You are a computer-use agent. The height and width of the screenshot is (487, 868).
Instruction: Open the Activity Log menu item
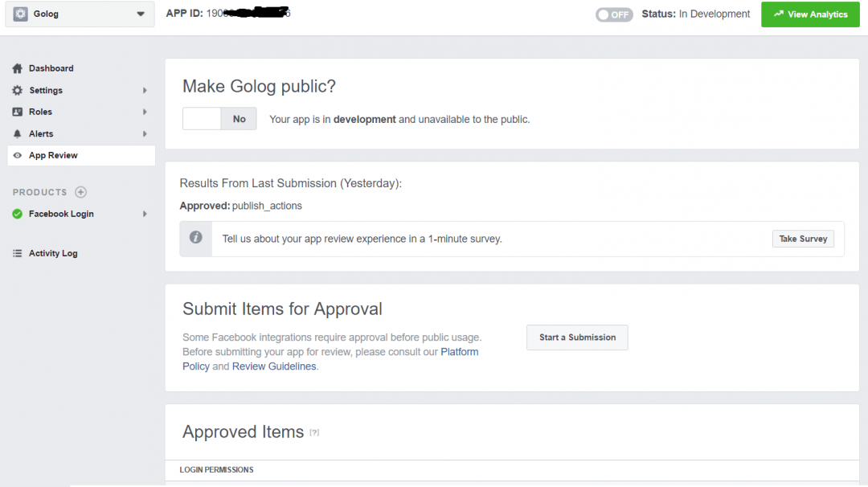(53, 253)
